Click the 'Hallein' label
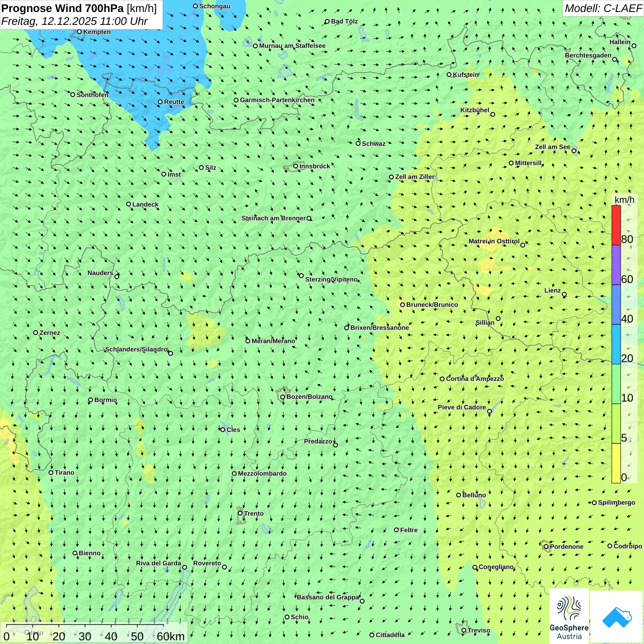The width and height of the screenshot is (644, 644). point(620,42)
